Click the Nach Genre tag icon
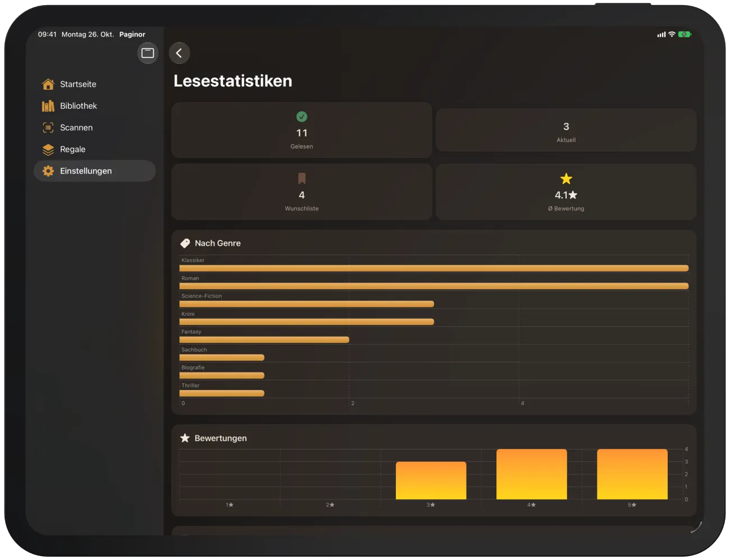 coord(185,243)
